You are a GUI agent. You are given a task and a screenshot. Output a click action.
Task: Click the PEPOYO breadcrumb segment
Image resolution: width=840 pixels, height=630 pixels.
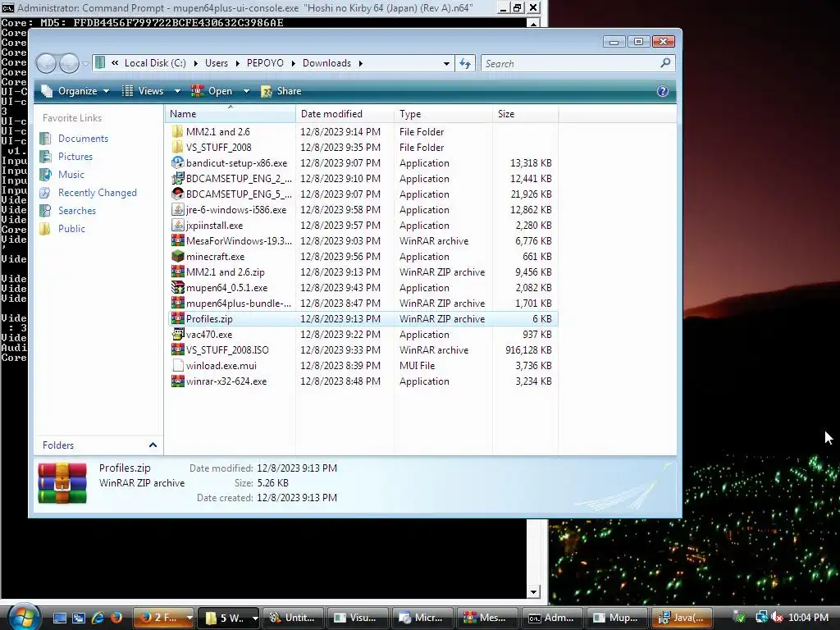click(265, 63)
